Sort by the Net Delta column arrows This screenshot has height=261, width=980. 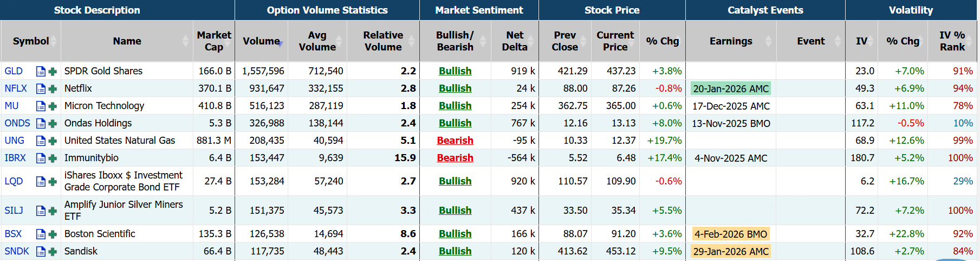pos(532,41)
